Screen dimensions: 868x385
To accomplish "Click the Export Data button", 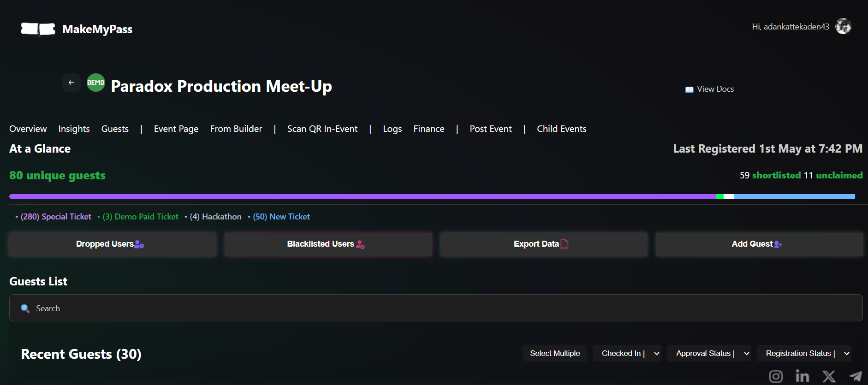I will click(x=544, y=244).
